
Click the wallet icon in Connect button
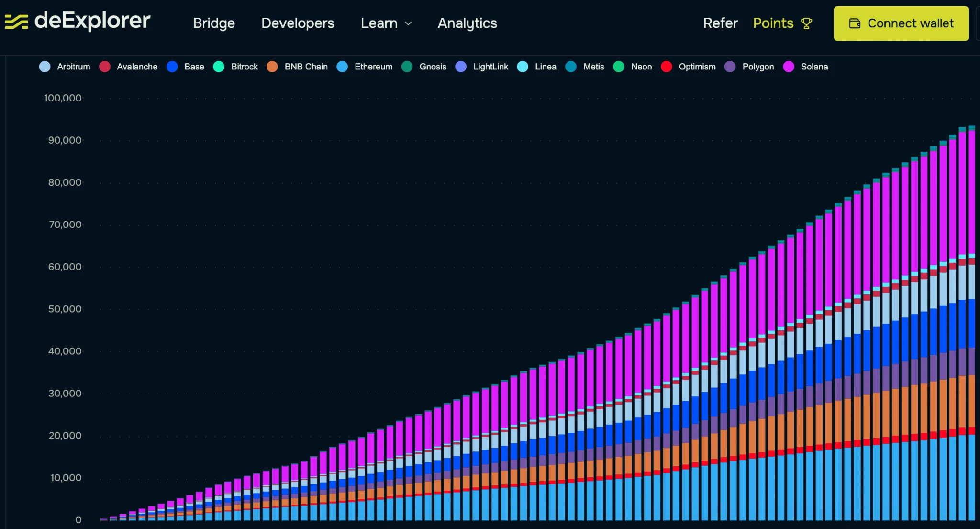tap(854, 23)
